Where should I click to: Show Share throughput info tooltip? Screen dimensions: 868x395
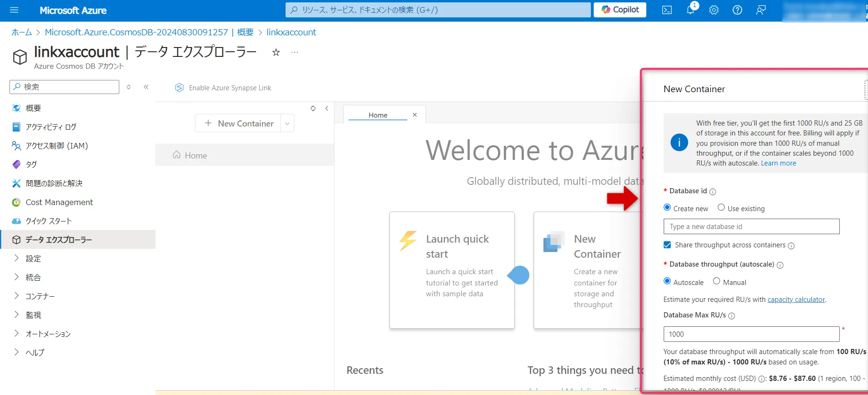tap(791, 246)
